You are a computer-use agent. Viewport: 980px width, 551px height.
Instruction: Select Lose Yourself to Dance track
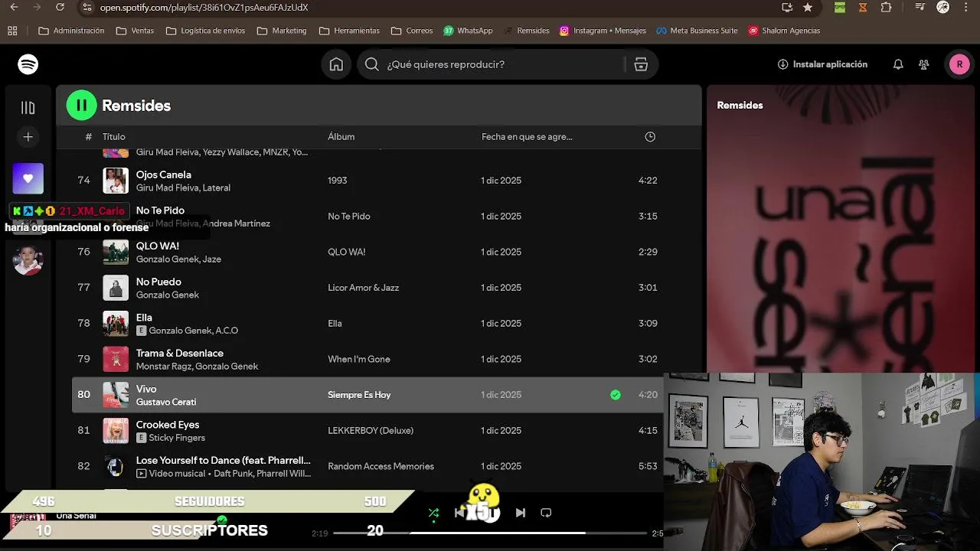coord(224,460)
